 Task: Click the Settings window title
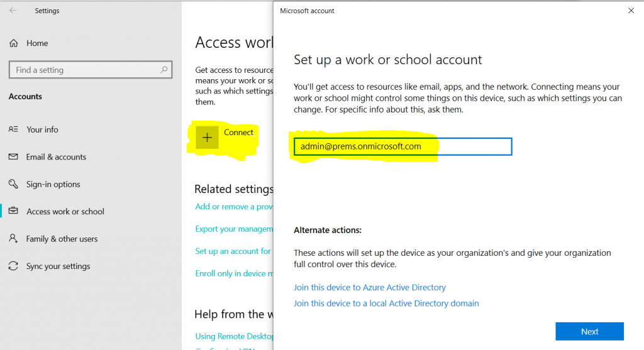47,11
